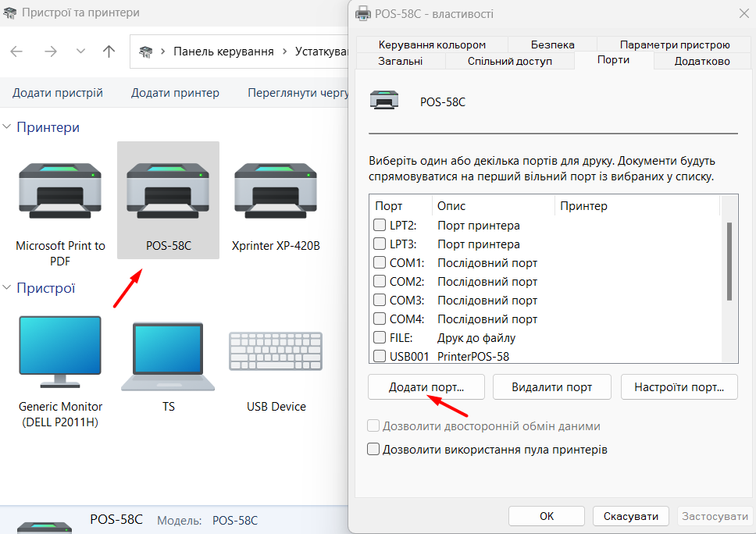The width and height of the screenshot is (756, 534).
Task: Select the TS laptop device icon
Action: pos(168,351)
